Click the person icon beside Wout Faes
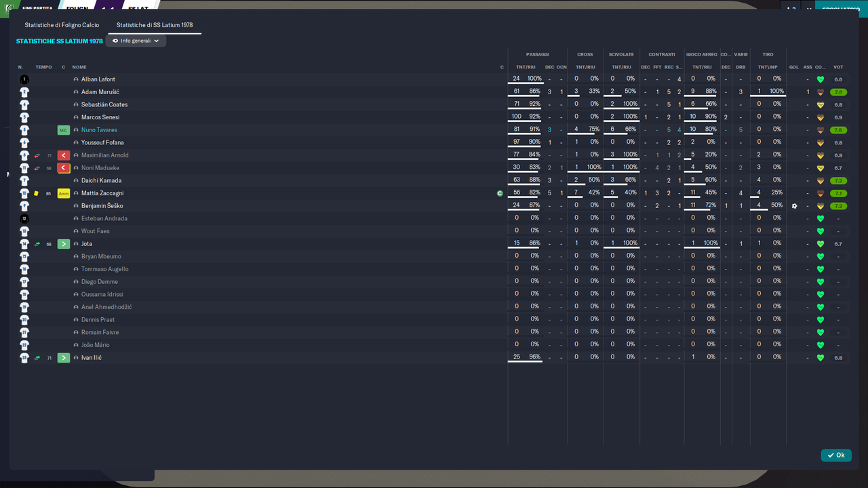868x488 pixels. tap(76, 231)
